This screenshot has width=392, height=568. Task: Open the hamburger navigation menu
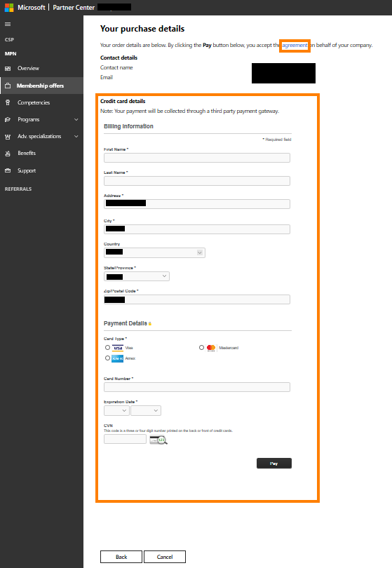point(8,25)
